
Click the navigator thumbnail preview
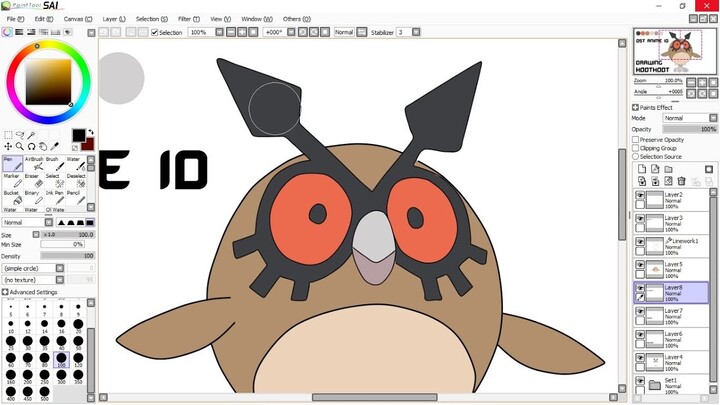(675, 51)
